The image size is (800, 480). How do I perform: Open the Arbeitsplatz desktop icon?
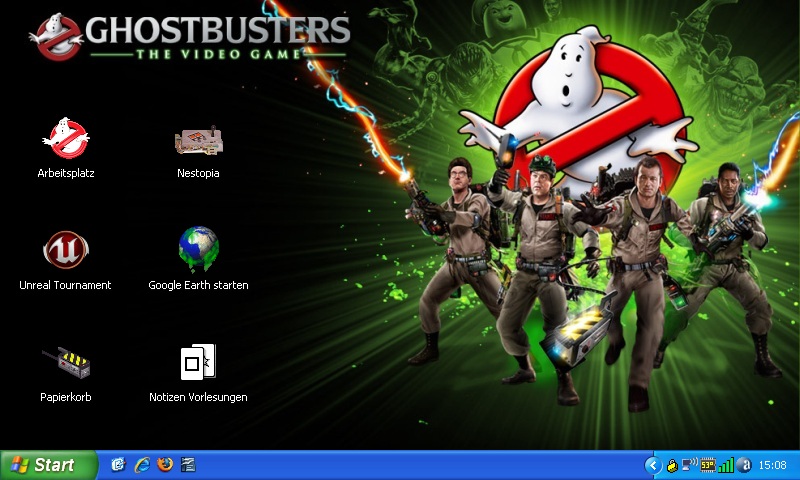click(66, 138)
